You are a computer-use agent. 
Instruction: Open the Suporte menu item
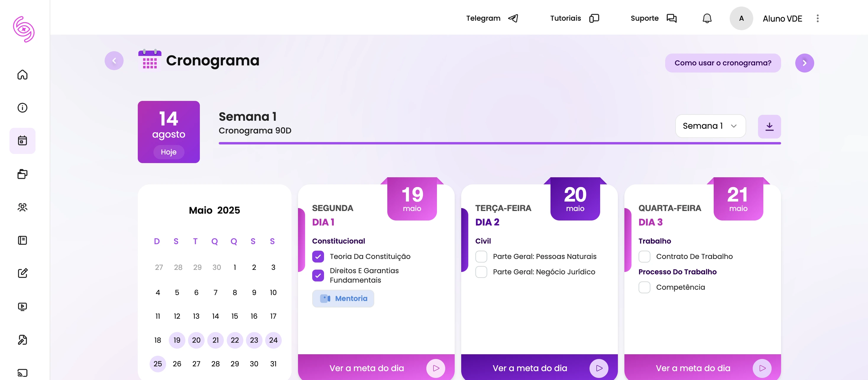[x=644, y=18]
